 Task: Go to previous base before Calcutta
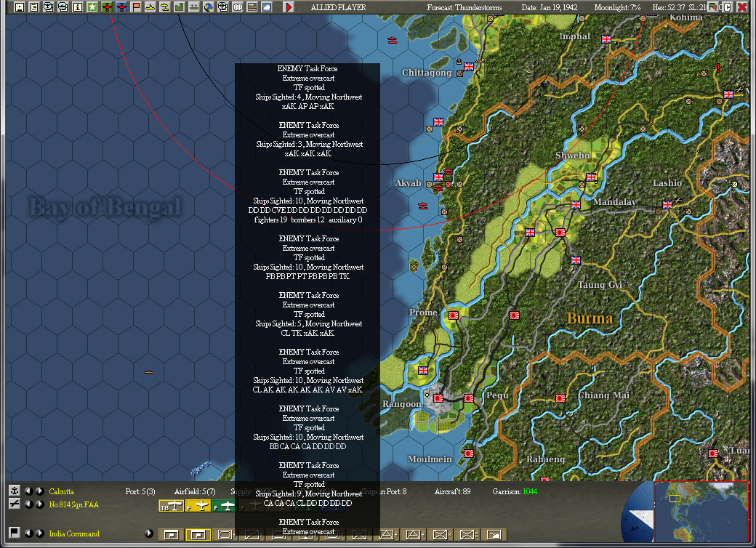click(x=29, y=491)
